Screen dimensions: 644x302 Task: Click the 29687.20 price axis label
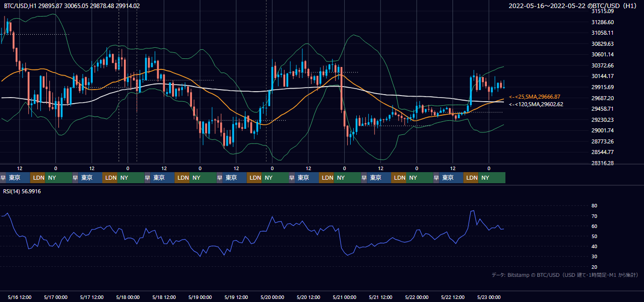click(602, 98)
